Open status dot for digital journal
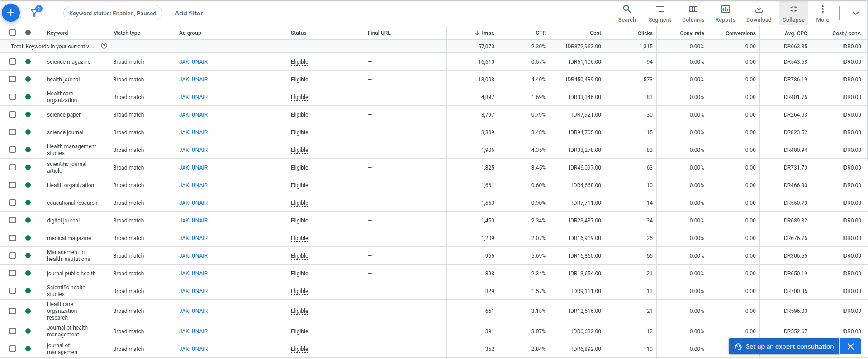Viewport: 868px width, 359px height. [x=28, y=220]
